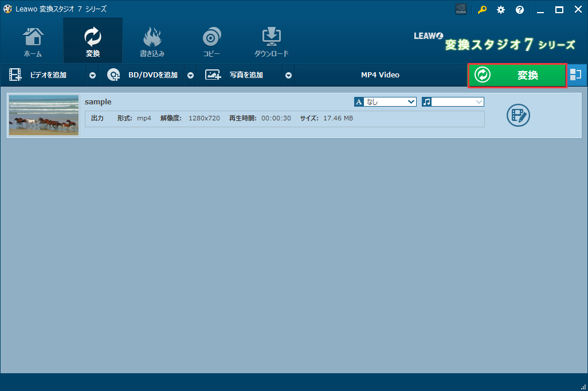588x391 pixels.
Task: Expand the 写真を追加 dropdown arrow
Action: pyautogui.click(x=288, y=75)
